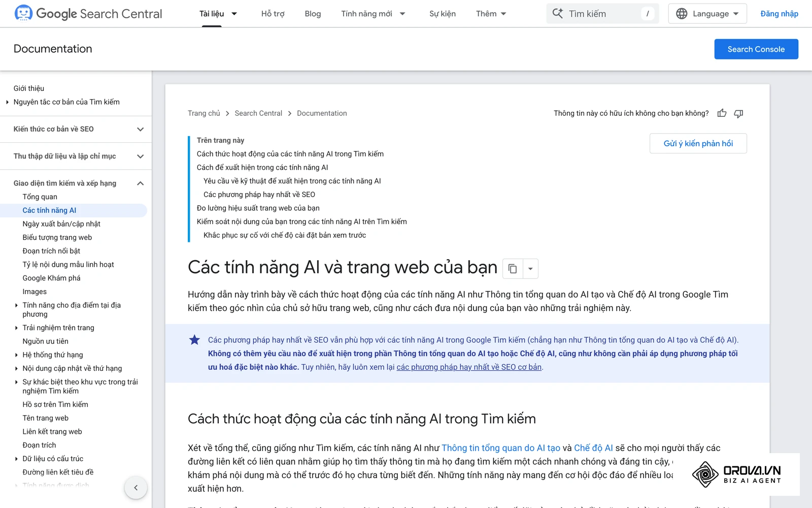
Task: Collapse the left sidebar with the chevron button
Action: tap(136, 488)
